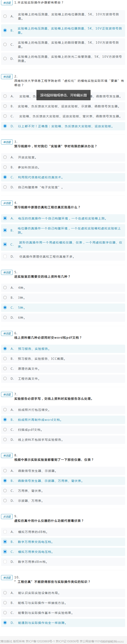Pick 示波器、万用表 option in question 8

5,501
